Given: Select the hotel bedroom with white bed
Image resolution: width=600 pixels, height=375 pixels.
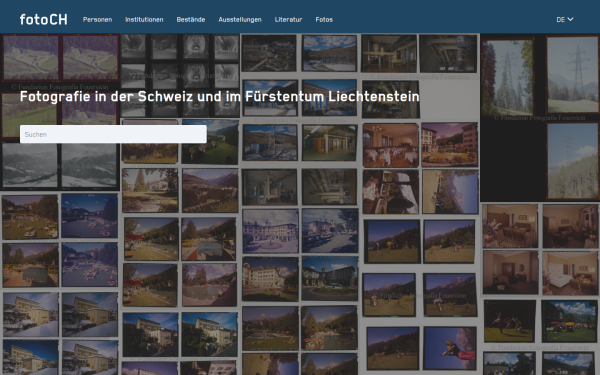Looking at the screenshot, I should pos(570,273).
